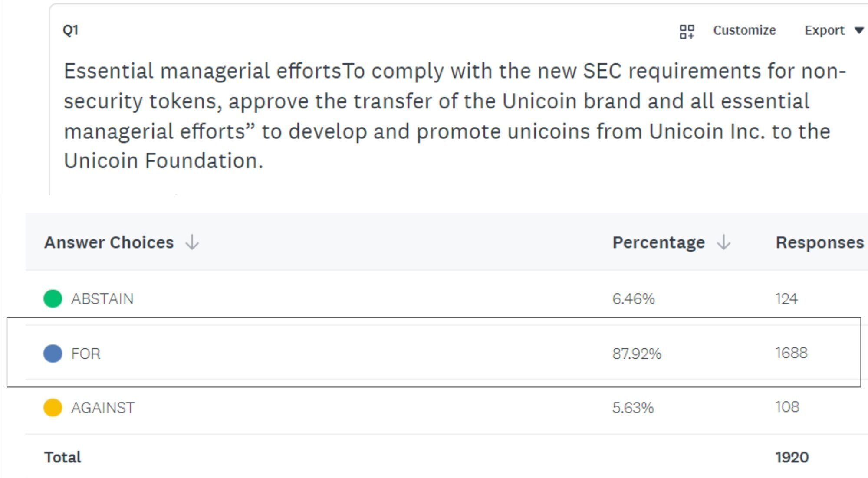Open the Export dropdown menu

[x=824, y=30]
